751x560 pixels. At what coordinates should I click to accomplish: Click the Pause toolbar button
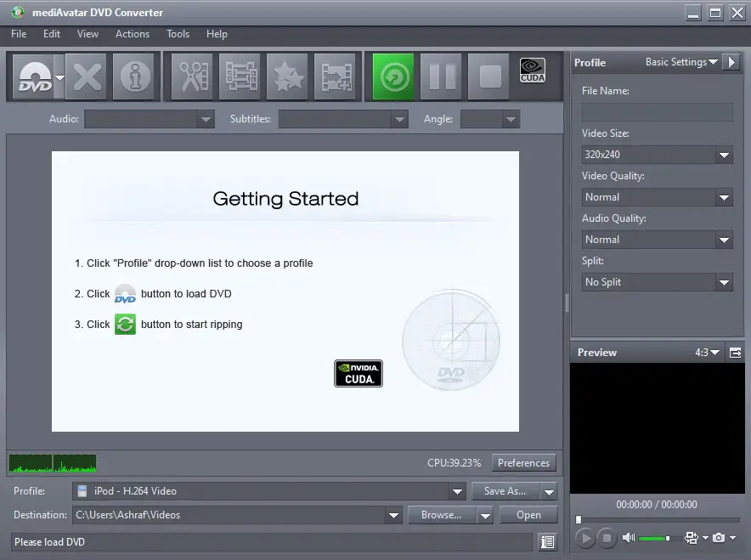pos(441,76)
